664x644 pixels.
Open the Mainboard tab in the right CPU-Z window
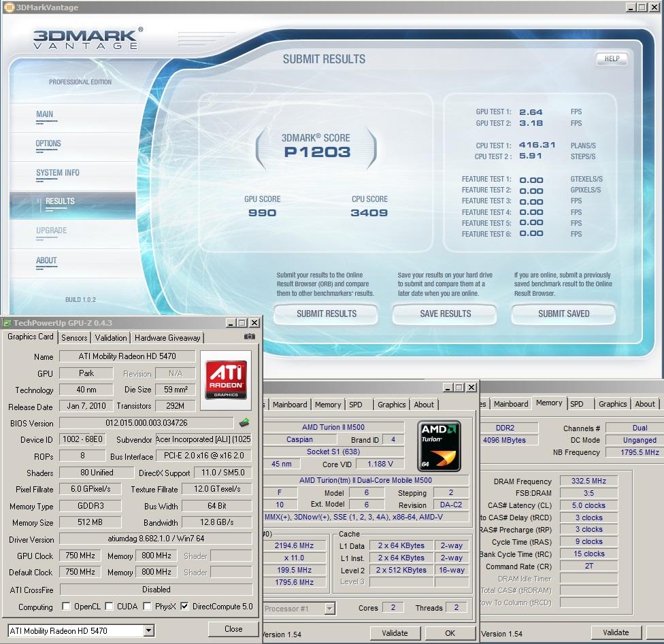(511, 404)
